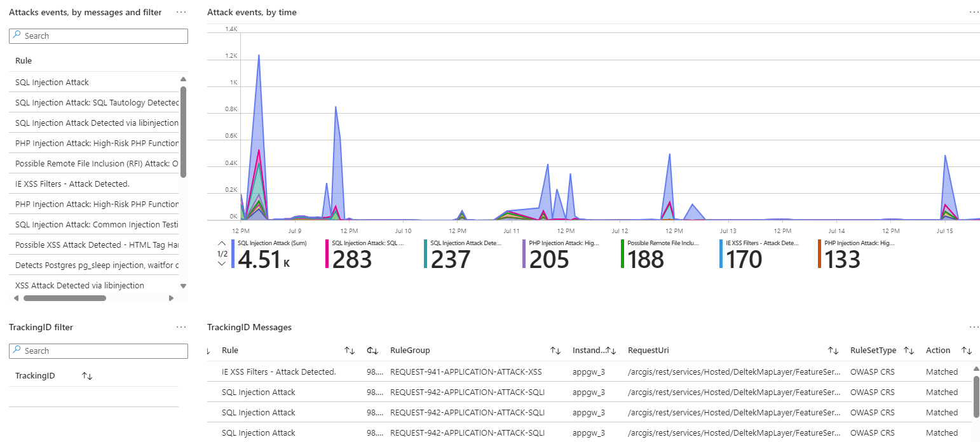Click sort icon next to RequestUri header

tap(833, 351)
